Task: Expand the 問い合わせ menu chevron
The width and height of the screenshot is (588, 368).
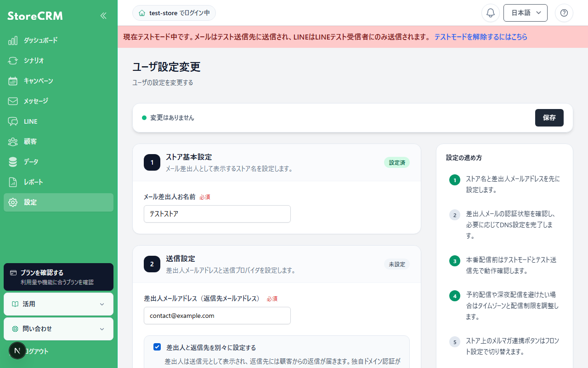Action: pos(102,329)
